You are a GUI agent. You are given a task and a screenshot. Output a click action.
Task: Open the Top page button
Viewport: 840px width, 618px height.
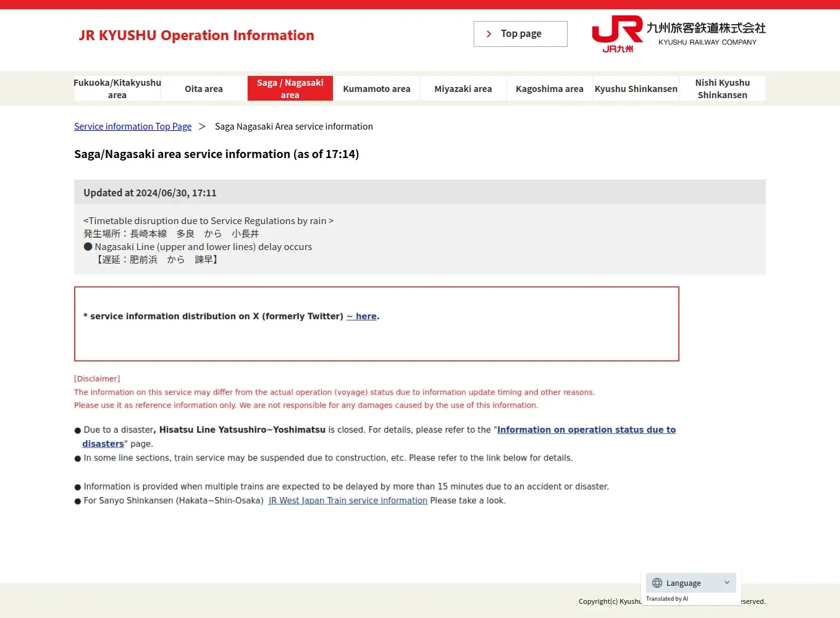[520, 34]
